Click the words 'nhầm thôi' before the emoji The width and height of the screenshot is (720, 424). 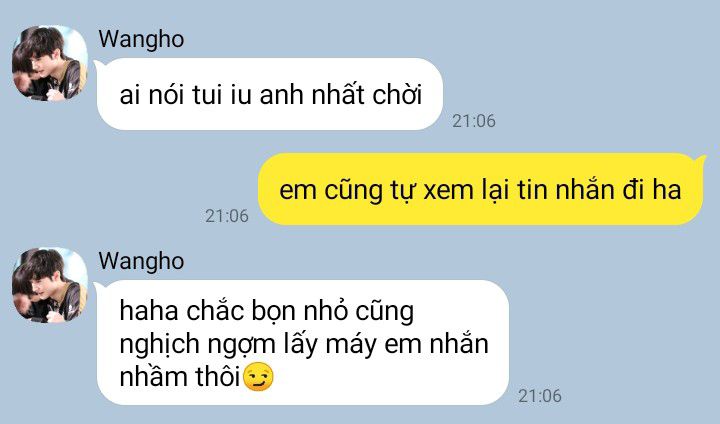(180, 377)
